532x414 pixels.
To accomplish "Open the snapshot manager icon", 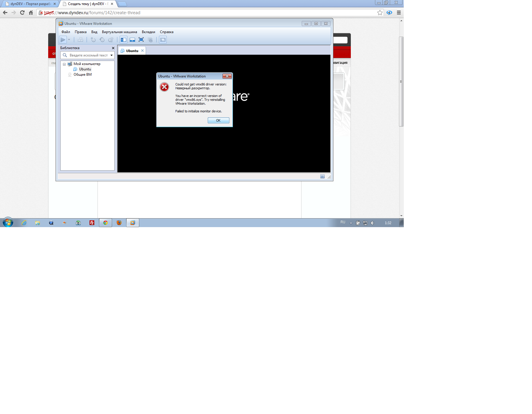I will (x=111, y=40).
